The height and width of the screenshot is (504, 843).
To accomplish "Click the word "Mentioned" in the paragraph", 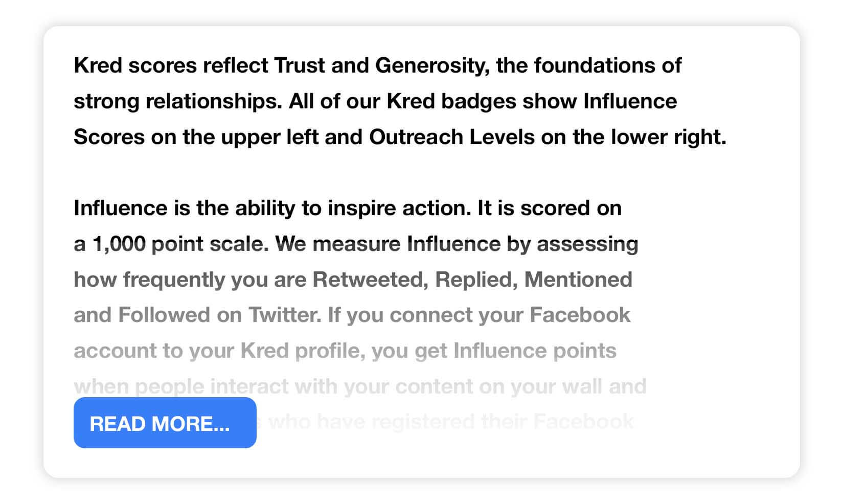I will (x=578, y=280).
